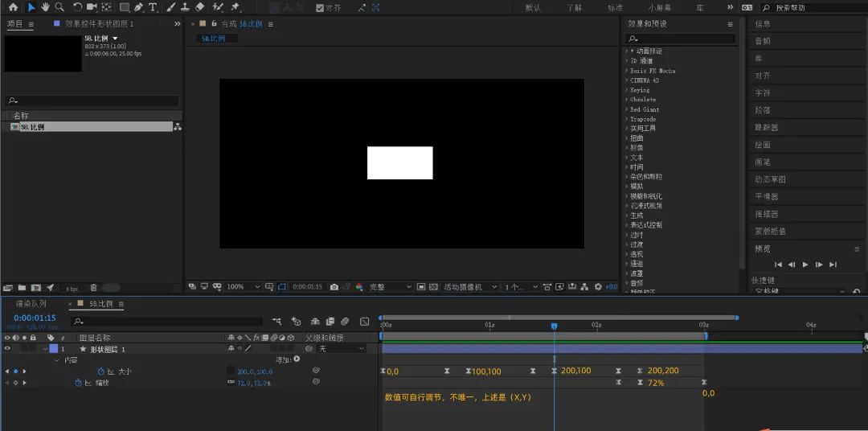
Task: Select the Type text tool
Action: [153, 7]
